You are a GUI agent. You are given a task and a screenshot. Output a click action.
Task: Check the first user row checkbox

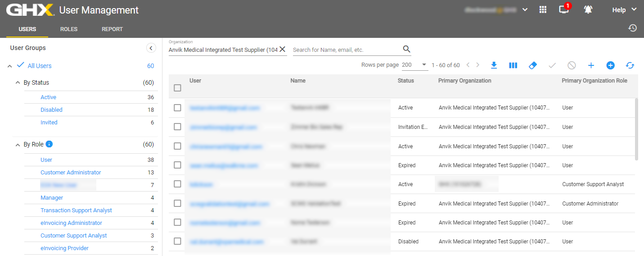(x=177, y=108)
